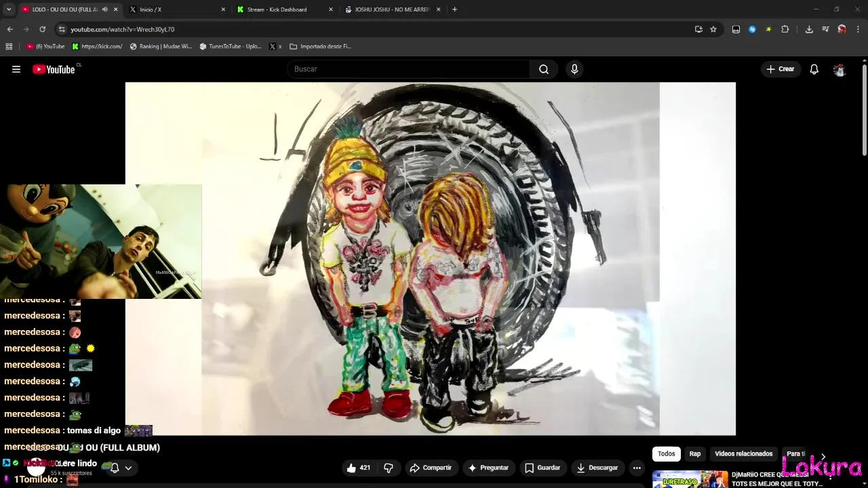The image size is (868, 488).
Task: Click the Preguntar button
Action: pos(488,468)
